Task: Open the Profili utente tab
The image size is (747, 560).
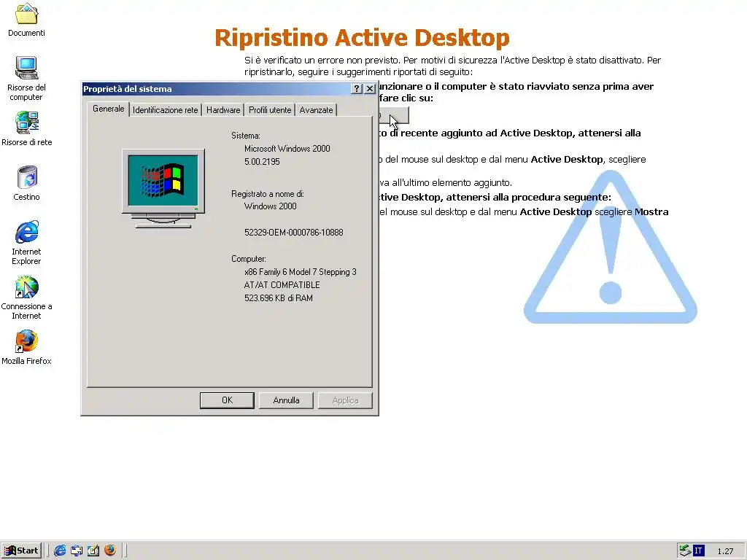Action: point(270,110)
